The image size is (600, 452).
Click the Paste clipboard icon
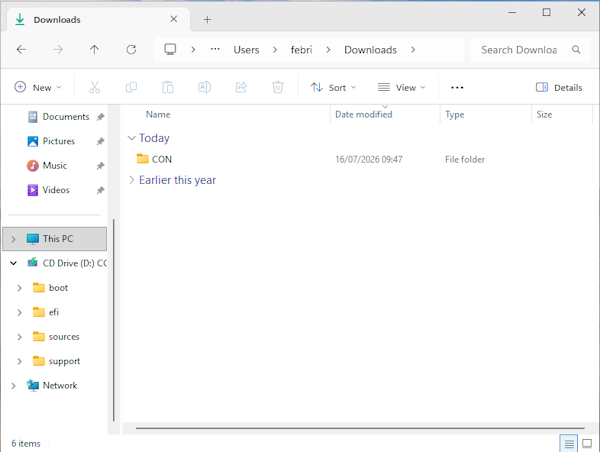[168, 87]
